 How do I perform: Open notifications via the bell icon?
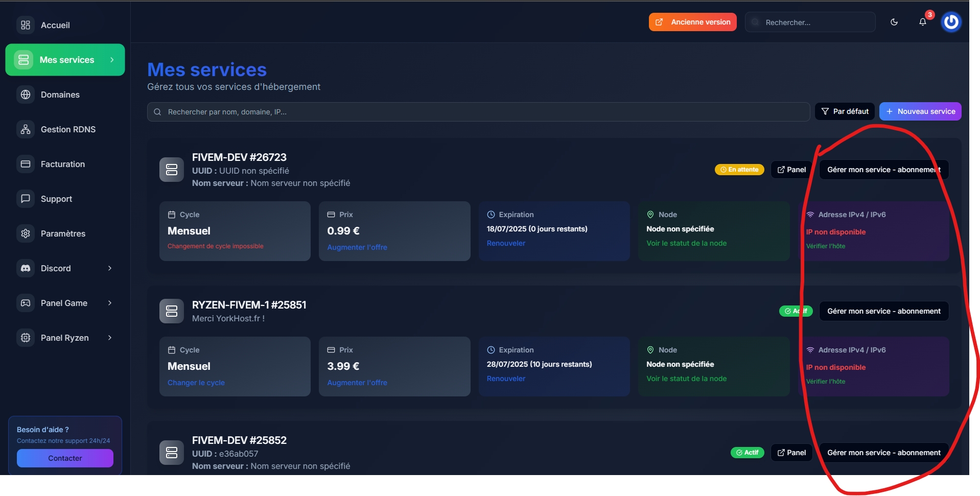[922, 22]
